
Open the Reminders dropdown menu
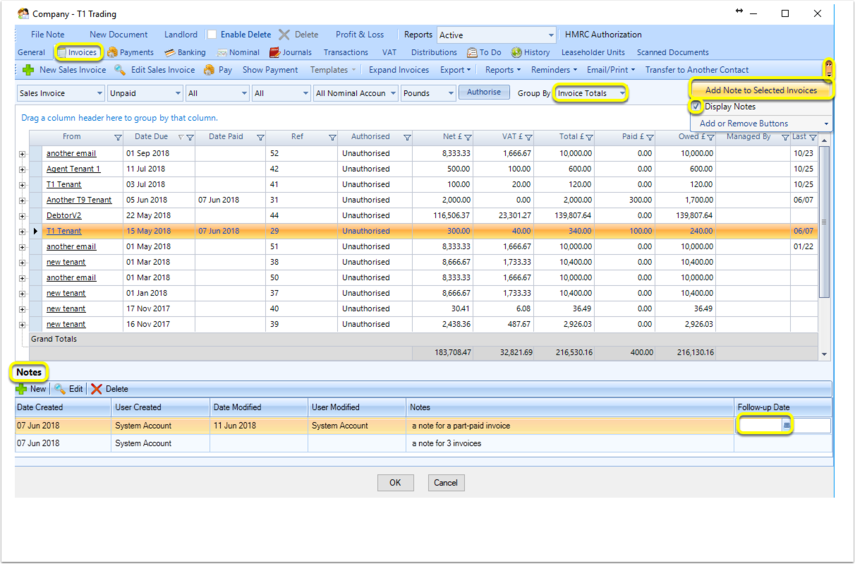tap(554, 70)
